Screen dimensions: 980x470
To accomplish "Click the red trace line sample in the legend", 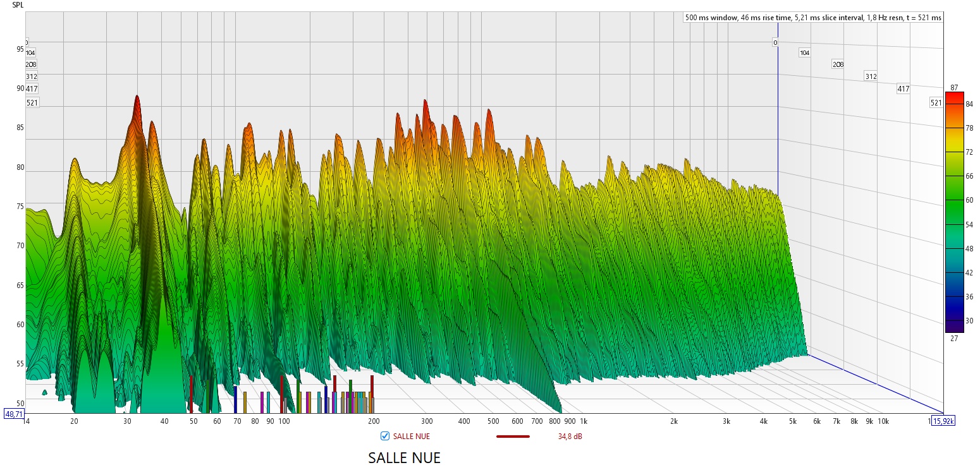I will pos(513,437).
